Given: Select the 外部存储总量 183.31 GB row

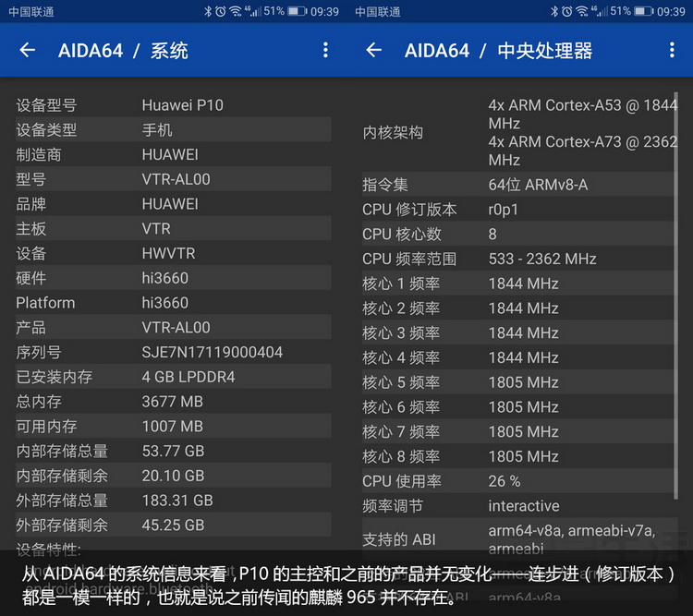Looking at the screenshot, I should [x=174, y=501].
